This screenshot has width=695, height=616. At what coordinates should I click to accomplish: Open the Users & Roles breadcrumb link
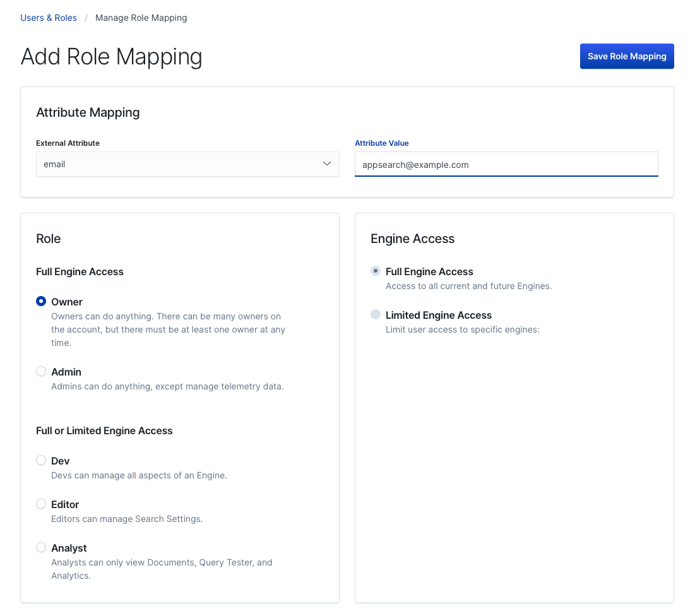tap(49, 17)
